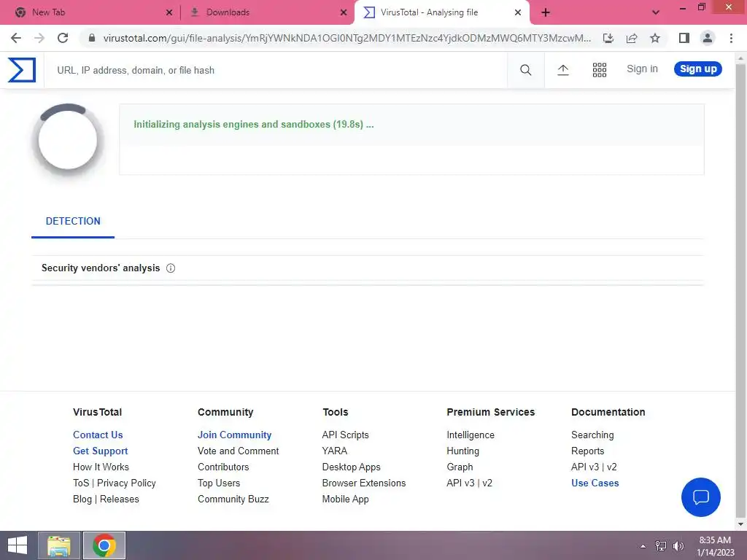The height and width of the screenshot is (560, 747).
Task: Click the search magnifier icon
Action: [525, 70]
